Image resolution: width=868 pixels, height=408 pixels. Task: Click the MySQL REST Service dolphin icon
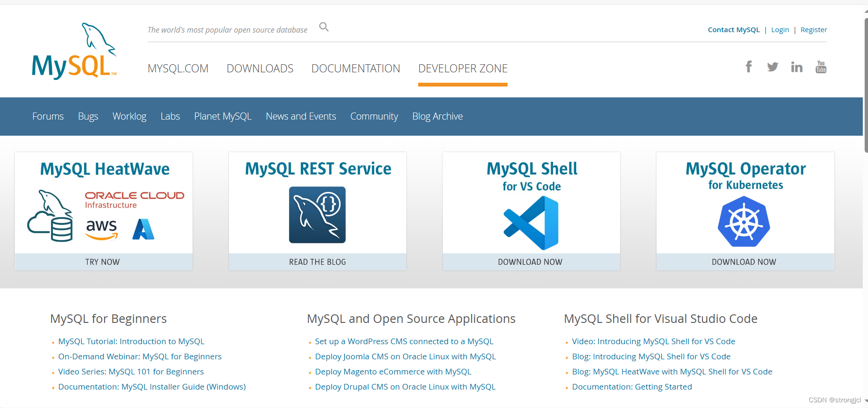point(317,215)
